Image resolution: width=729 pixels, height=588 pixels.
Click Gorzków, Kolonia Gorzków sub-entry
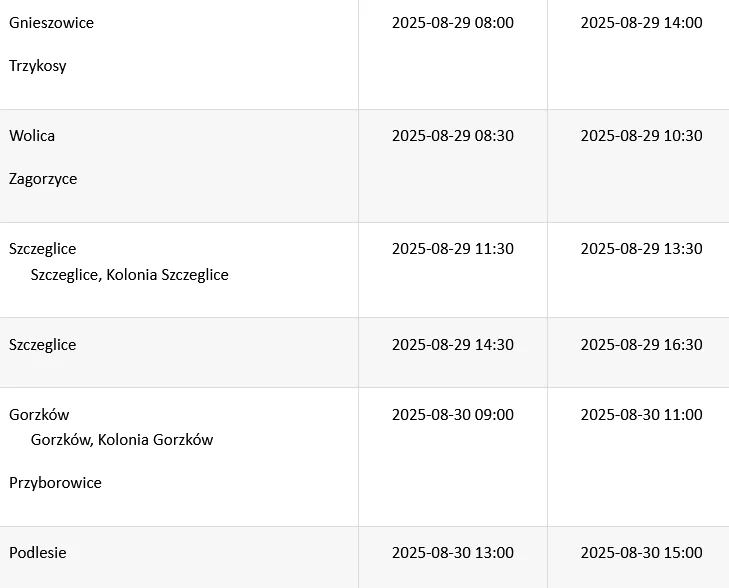[x=122, y=440]
